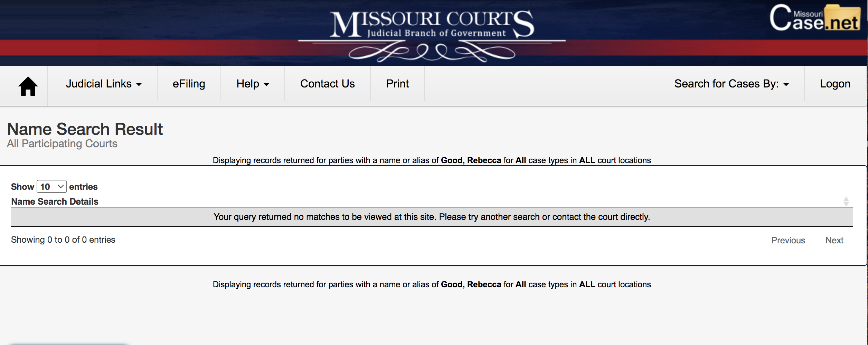Expand the Search for Cases By menu

(x=731, y=84)
